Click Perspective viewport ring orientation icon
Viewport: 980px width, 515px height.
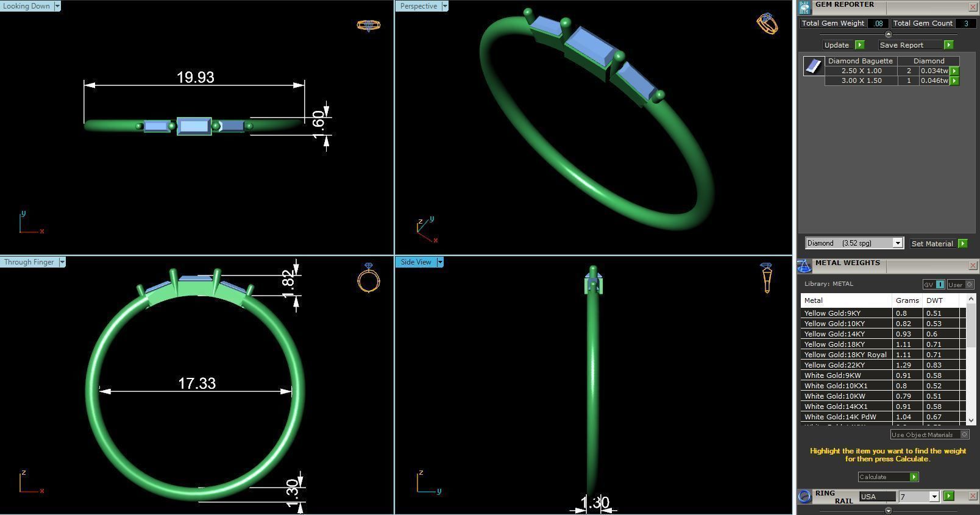(x=767, y=24)
